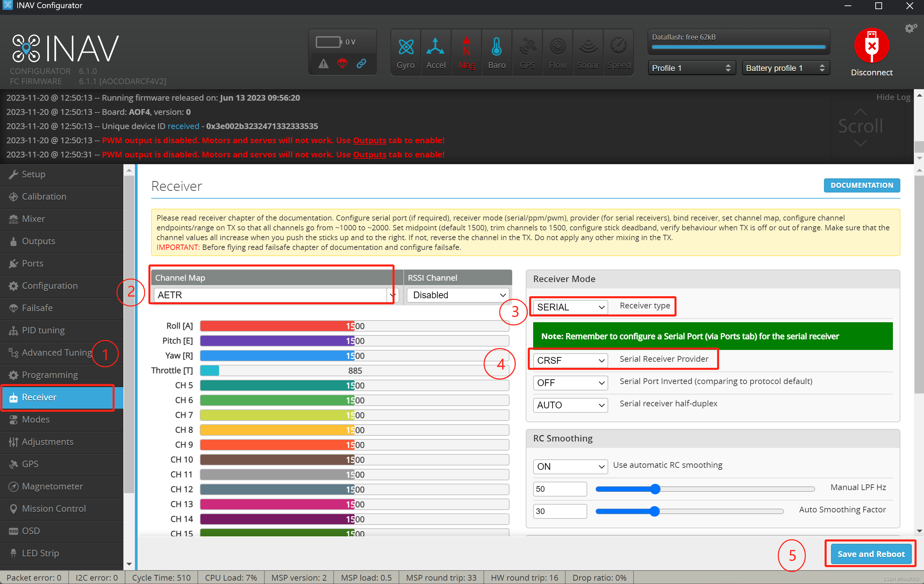Click the Auto Smoothing Factor input field
This screenshot has height=584, width=924.
pos(560,511)
